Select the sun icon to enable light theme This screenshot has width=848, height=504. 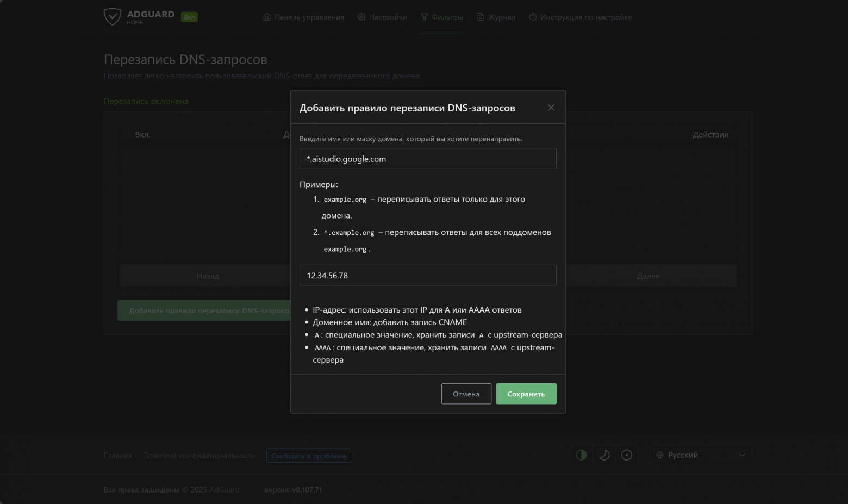627,455
